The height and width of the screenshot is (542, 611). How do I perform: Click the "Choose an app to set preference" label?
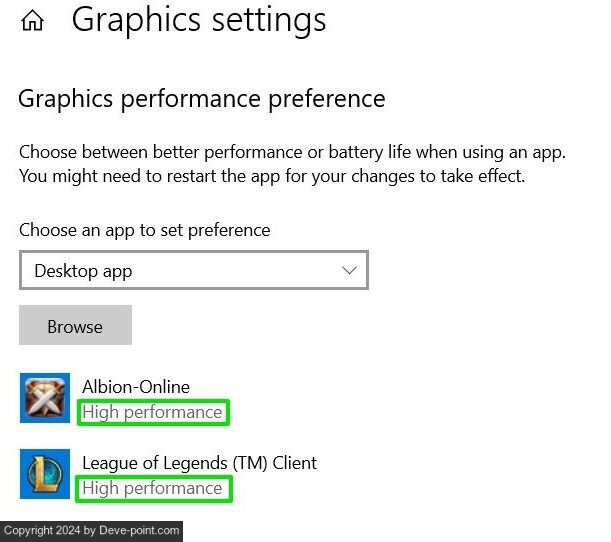(145, 230)
